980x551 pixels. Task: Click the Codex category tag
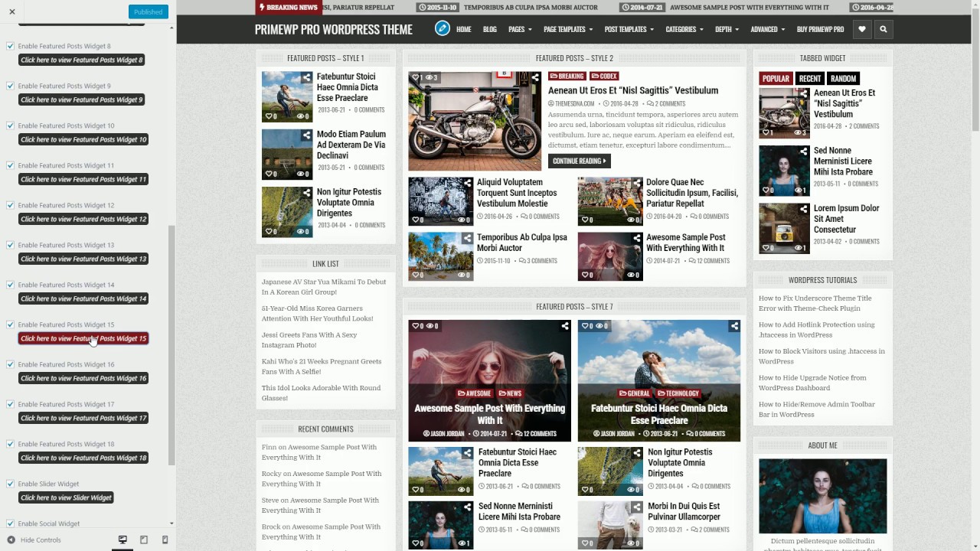coord(605,76)
